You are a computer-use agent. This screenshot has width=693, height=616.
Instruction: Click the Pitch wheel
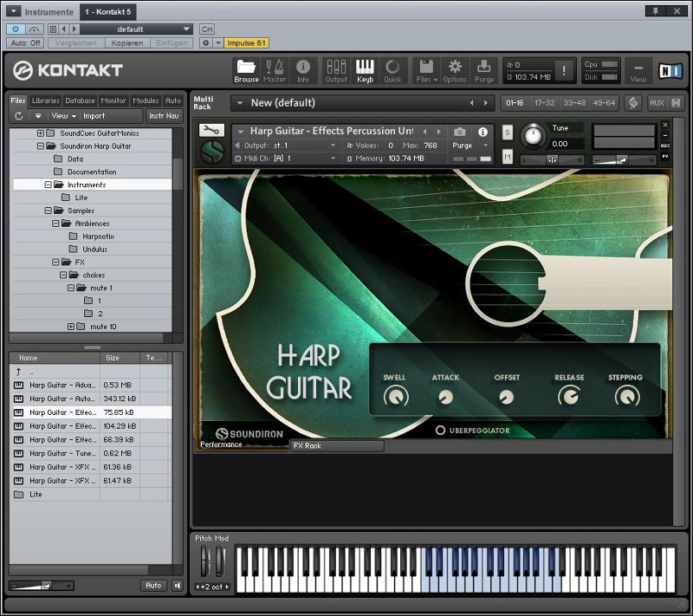point(204,561)
